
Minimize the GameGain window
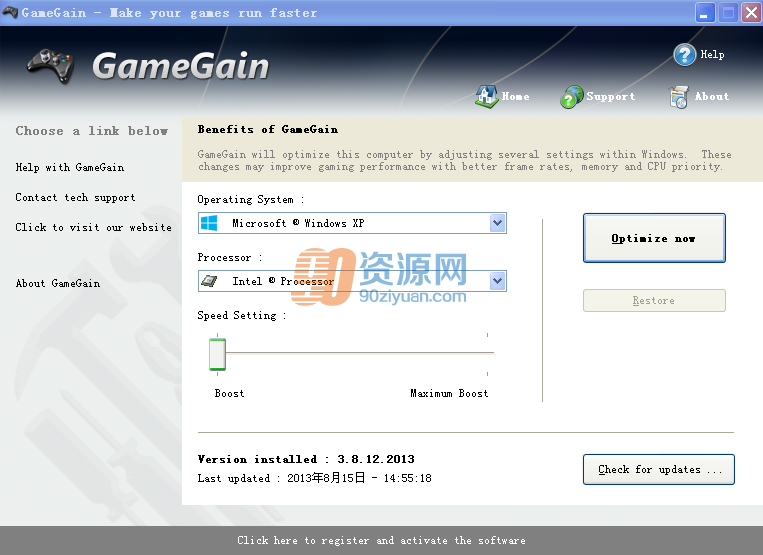pos(705,13)
